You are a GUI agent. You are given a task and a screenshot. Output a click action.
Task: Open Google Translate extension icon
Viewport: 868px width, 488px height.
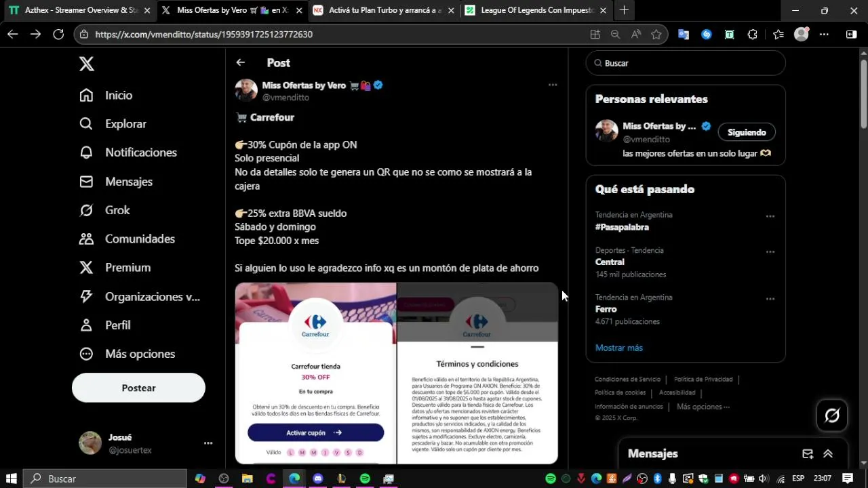684,35
